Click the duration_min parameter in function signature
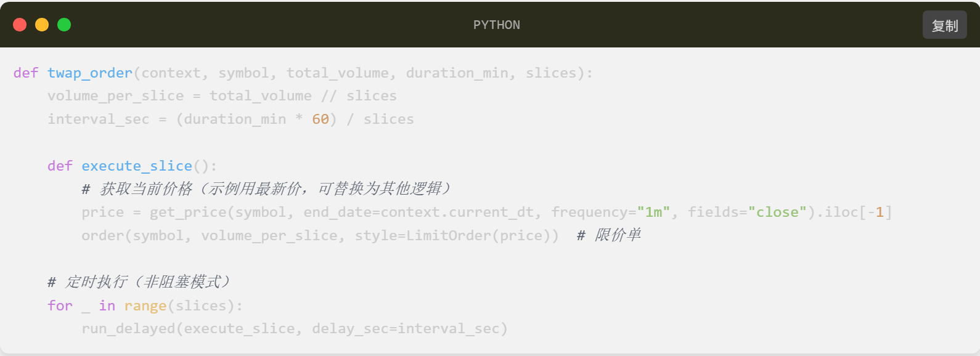The width and height of the screenshot is (980, 356). [457, 73]
